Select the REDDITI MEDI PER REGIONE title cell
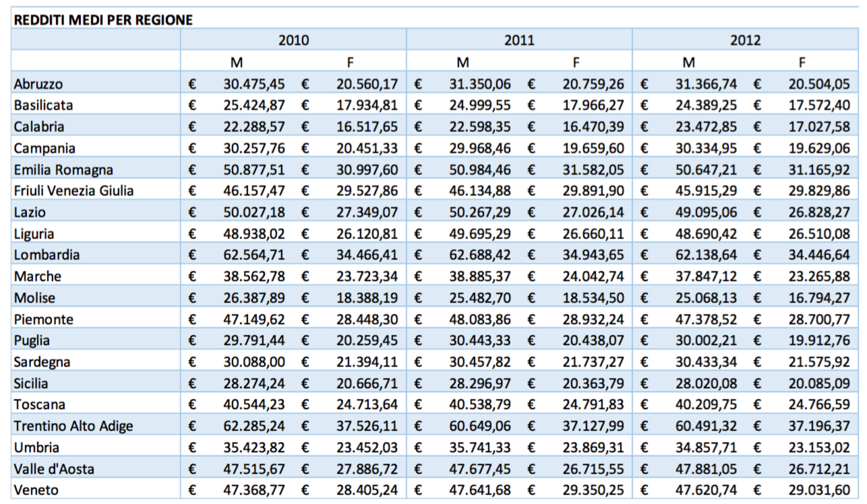The image size is (867, 504). [x=103, y=20]
